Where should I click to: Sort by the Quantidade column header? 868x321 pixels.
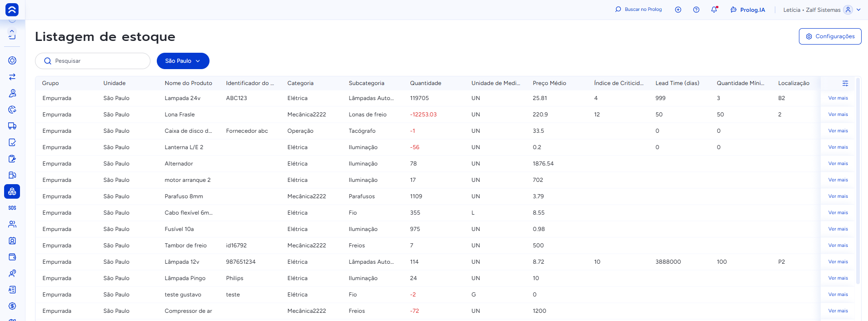425,83
